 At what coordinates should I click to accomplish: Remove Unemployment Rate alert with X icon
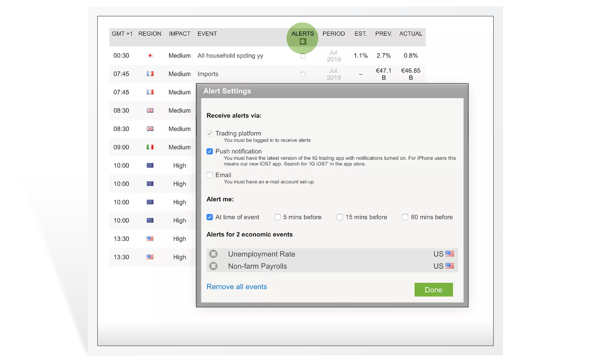pos(213,254)
